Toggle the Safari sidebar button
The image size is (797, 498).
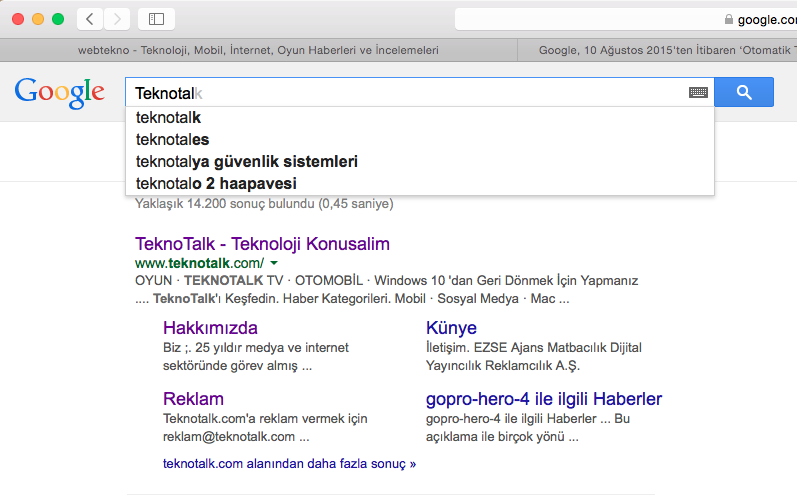[x=156, y=19]
